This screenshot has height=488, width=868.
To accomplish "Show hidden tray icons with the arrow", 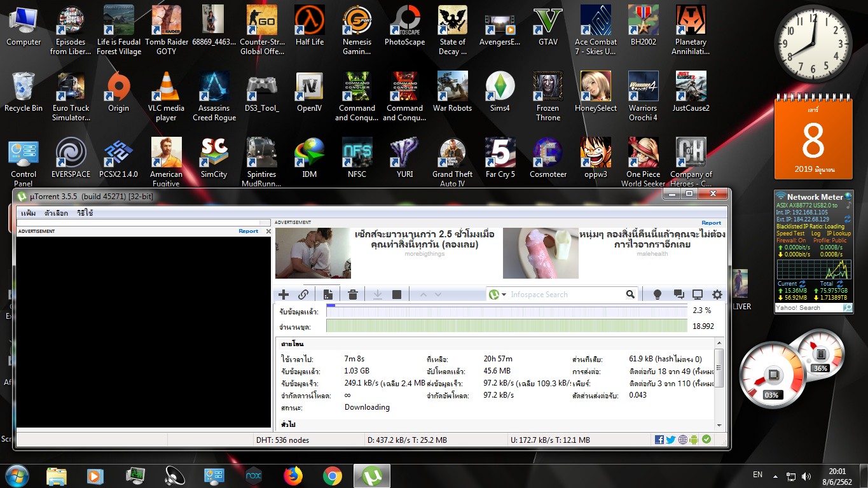I will tap(775, 475).
